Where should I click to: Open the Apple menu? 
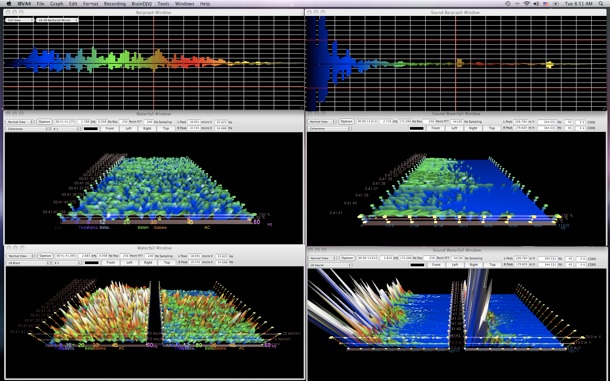click(x=9, y=4)
